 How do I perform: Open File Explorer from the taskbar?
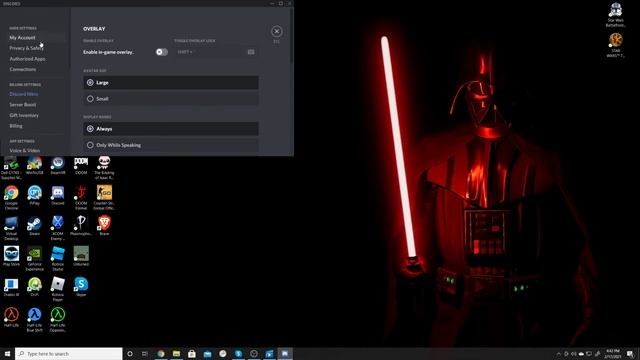(176, 353)
